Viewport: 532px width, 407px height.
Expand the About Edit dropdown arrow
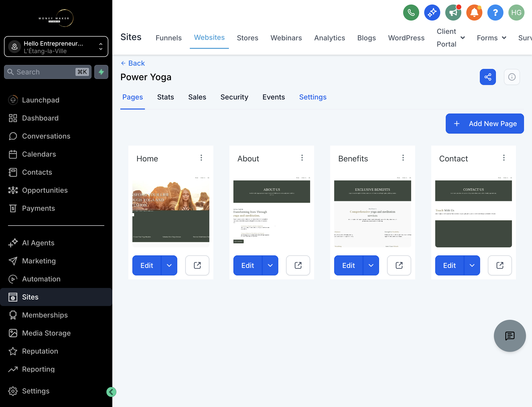pyautogui.click(x=270, y=265)
